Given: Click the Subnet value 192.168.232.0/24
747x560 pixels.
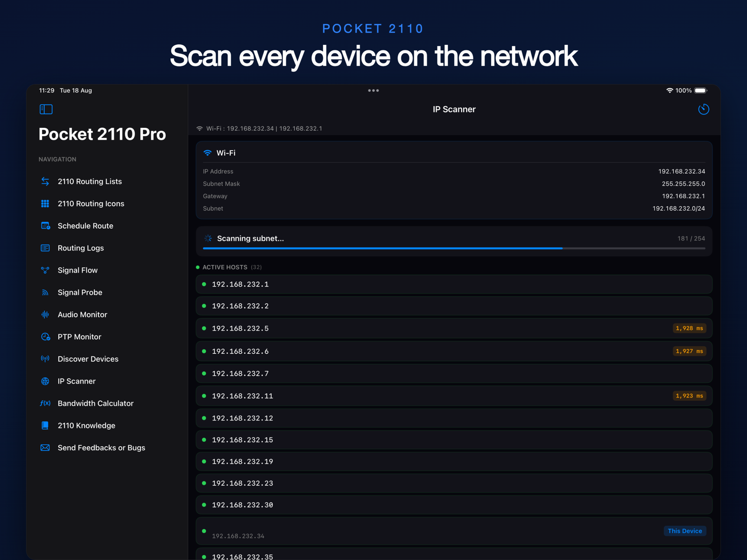Looking at the screenshot, I should (679, 209).
